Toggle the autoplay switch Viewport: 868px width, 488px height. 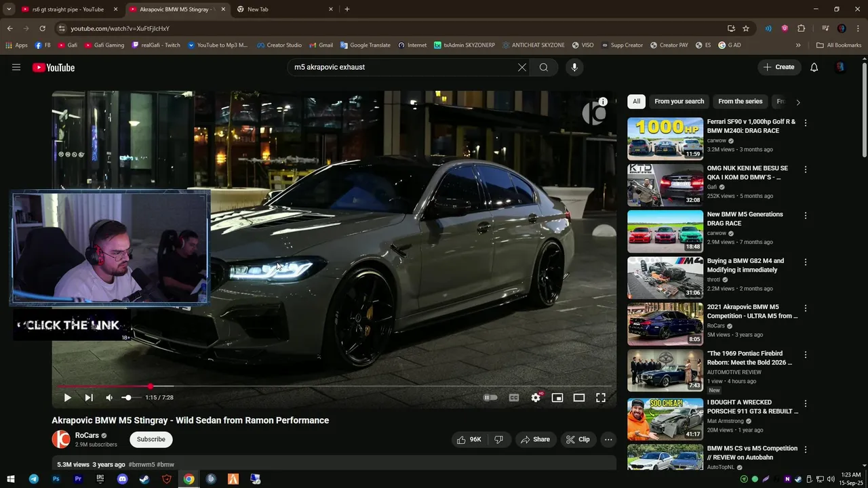490,398
